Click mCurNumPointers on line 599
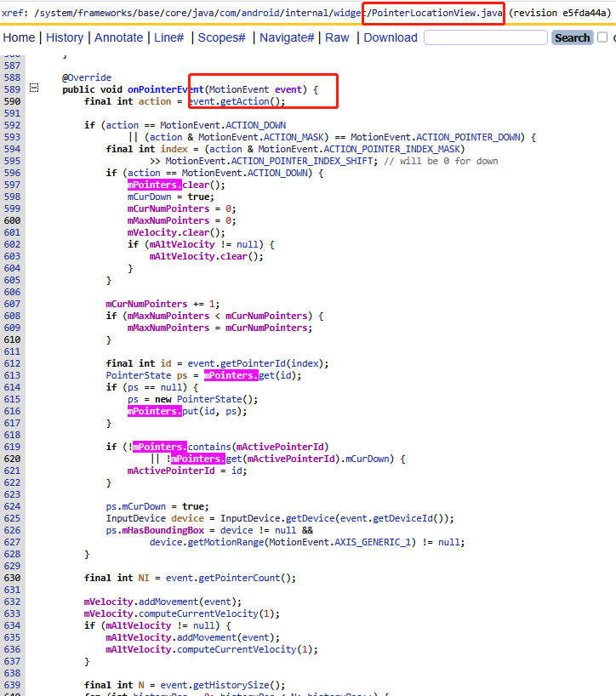The image size is (616, 696). [x=168, y=208]
